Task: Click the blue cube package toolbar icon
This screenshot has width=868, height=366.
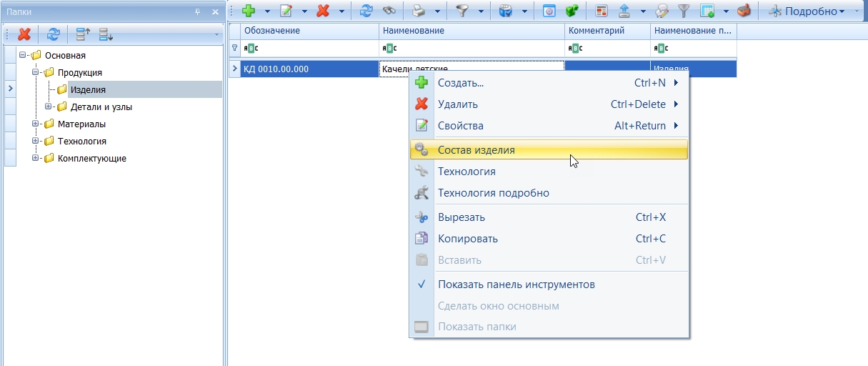Action: (507, 11)
